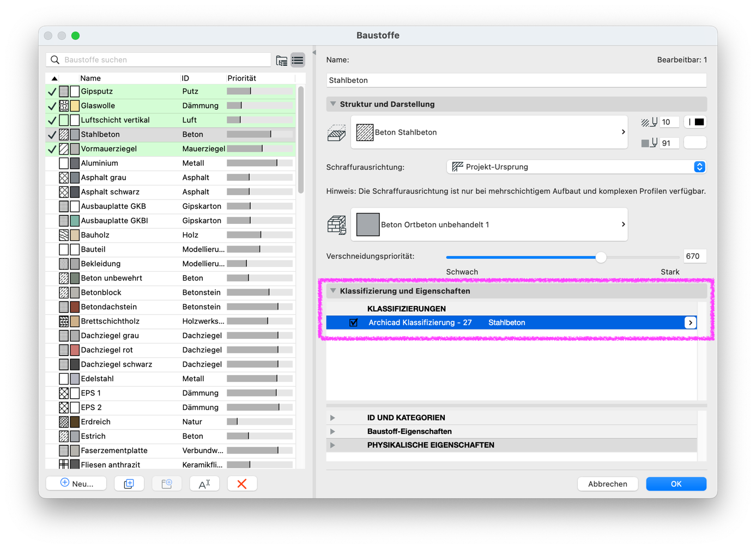Viewport: 756px width, 549px height.
Task: Toggle checkmark for Stahlbeton row
Action: pos(52,135)
